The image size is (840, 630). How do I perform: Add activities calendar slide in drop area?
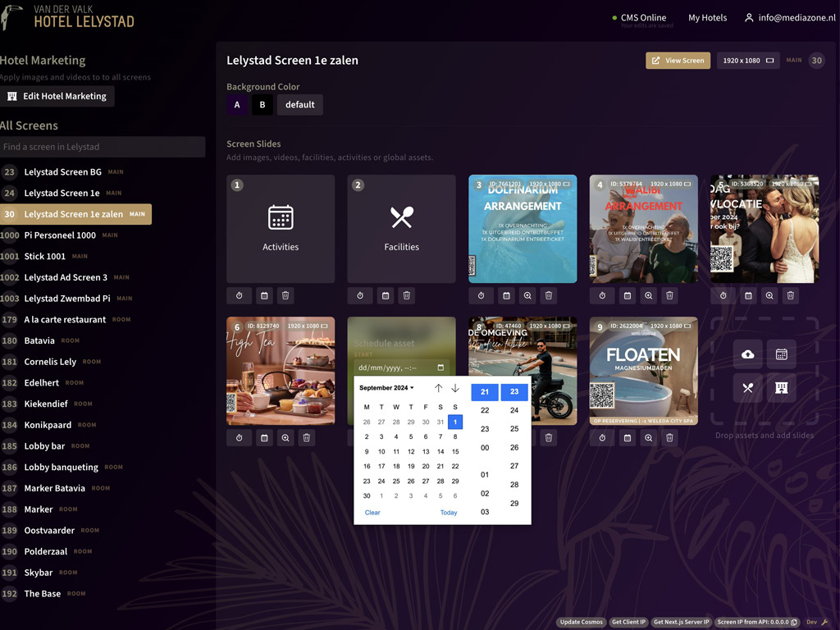[x=782, y=354]
